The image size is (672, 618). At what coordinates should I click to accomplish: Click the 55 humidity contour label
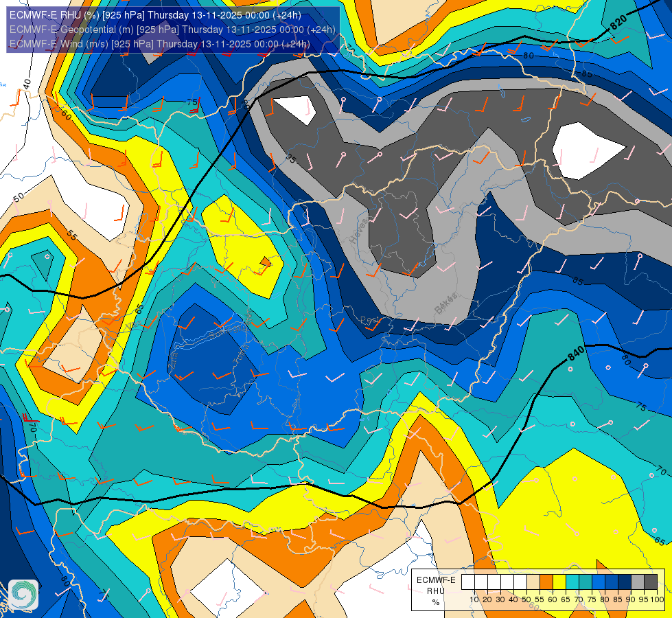point(71,235)
